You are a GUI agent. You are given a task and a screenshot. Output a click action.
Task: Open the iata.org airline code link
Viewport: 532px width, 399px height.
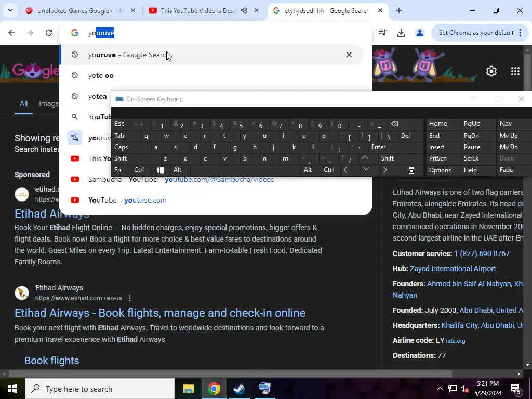tap(455, 341)
